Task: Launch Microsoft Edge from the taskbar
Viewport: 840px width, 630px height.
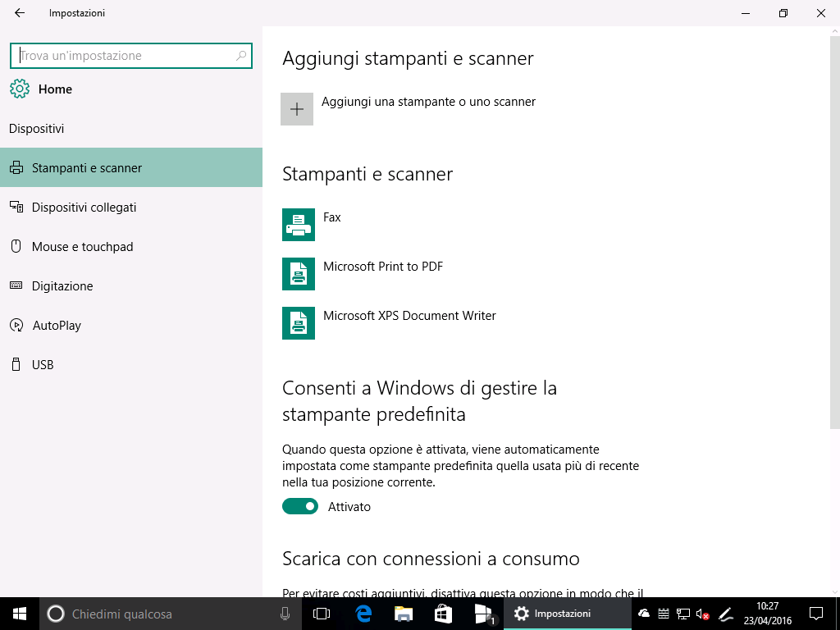Action: pyautogui.click(x=363, y=614)
